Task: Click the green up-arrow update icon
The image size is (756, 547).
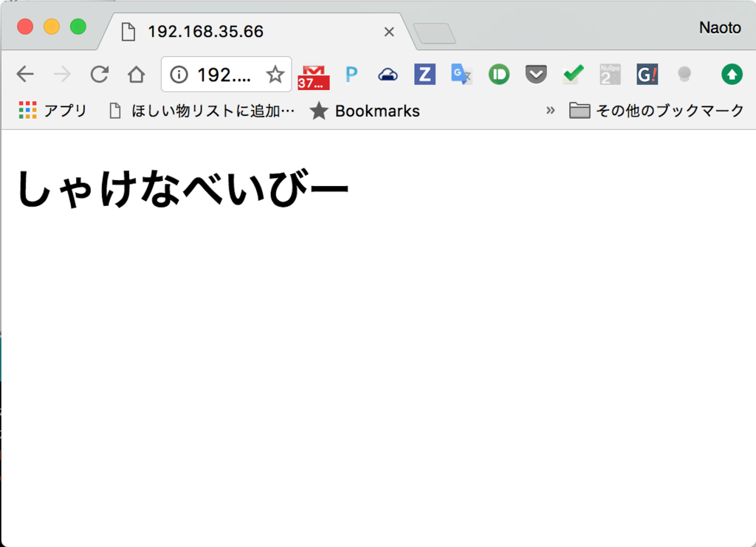Action: 732,75
